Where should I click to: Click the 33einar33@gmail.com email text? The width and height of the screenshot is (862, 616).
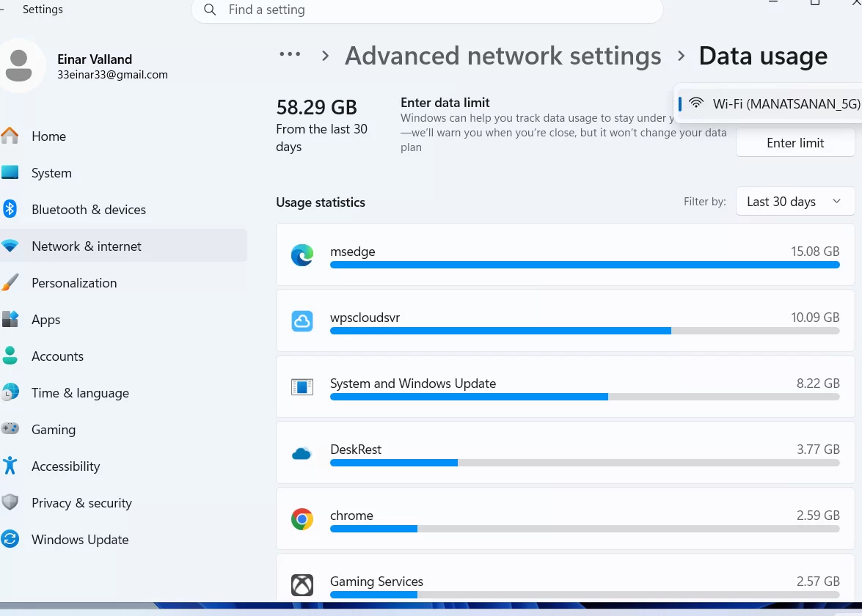113,74
